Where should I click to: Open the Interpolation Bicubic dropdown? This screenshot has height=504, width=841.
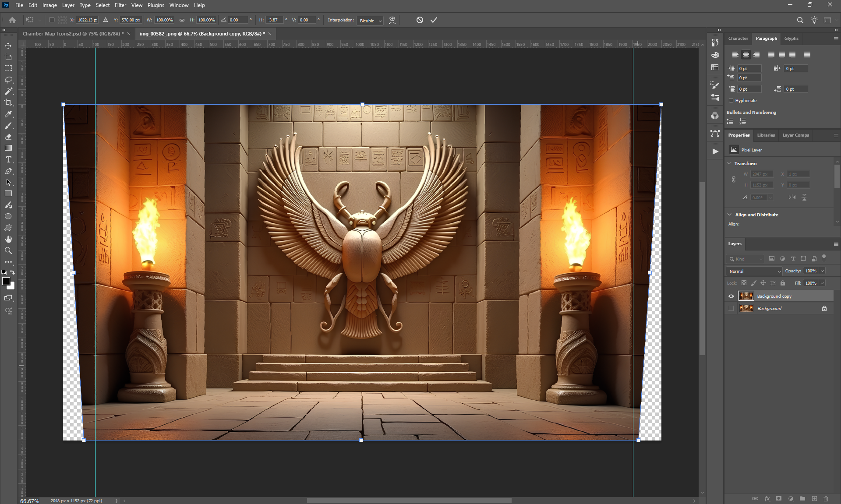[371, 21]
